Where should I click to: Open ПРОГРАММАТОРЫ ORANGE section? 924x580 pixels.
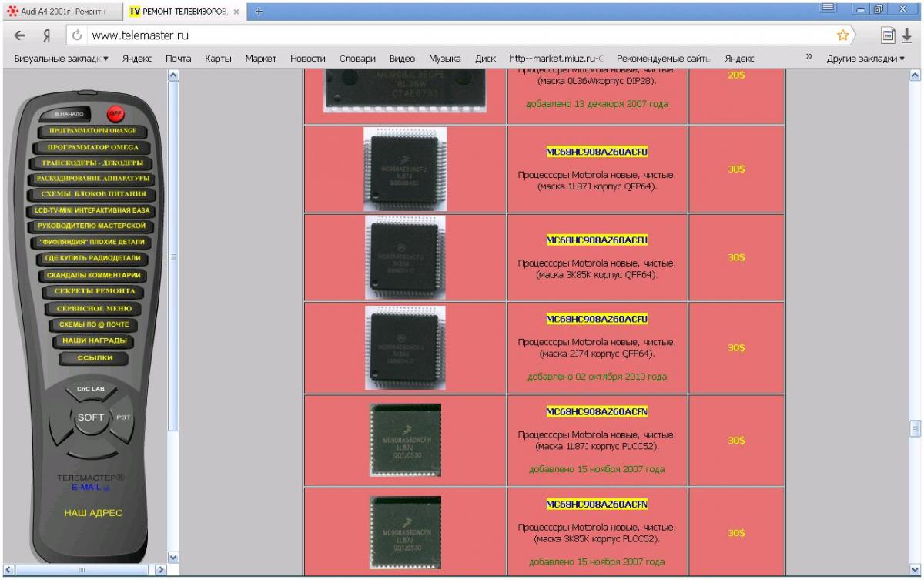[x=92, y=131]
